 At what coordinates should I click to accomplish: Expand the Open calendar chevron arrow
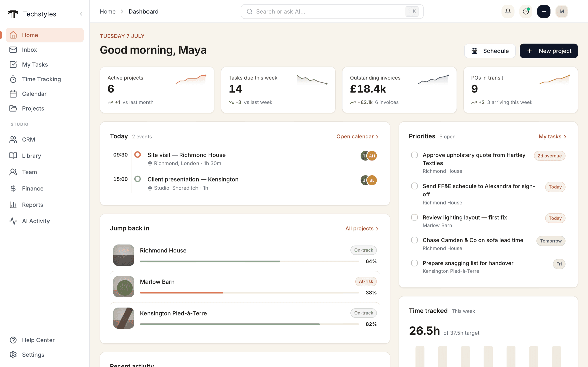coord(377,137)
